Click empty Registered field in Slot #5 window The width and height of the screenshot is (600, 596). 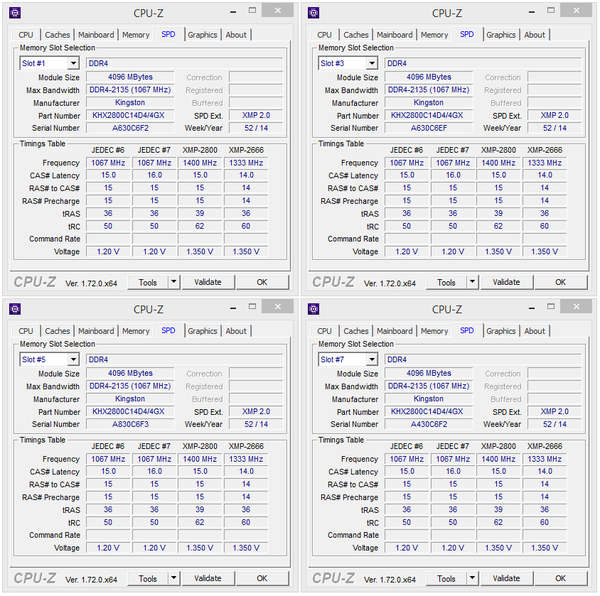point(256,386)
